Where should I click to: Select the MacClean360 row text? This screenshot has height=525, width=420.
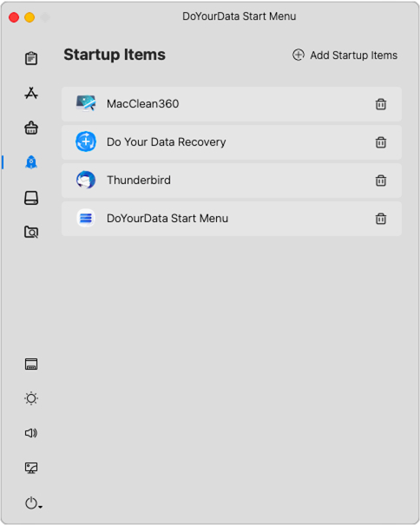point(142,104)
